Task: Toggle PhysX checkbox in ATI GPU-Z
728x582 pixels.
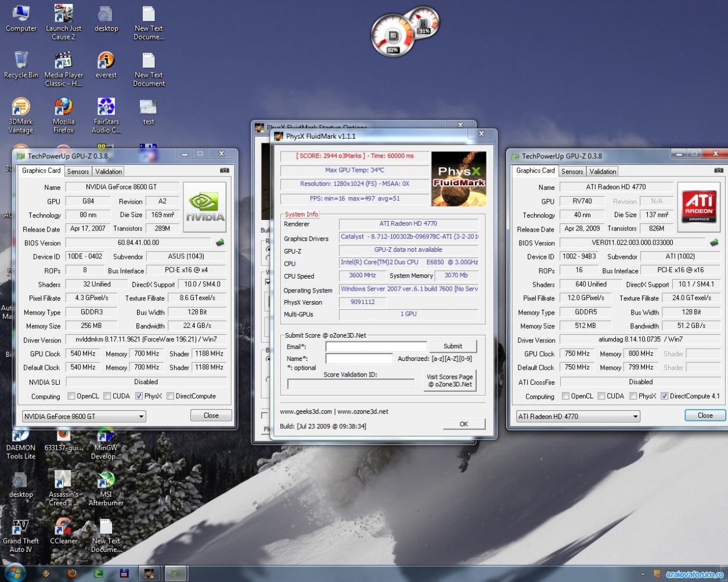Action: click(x=633, y=396)
